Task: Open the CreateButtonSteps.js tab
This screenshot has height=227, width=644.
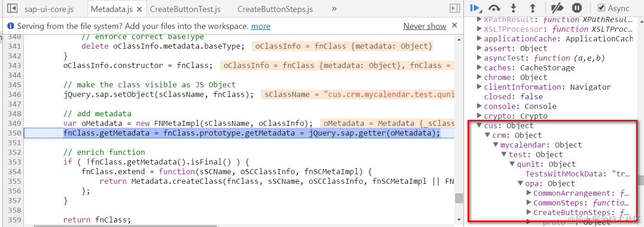Action: 275,9
